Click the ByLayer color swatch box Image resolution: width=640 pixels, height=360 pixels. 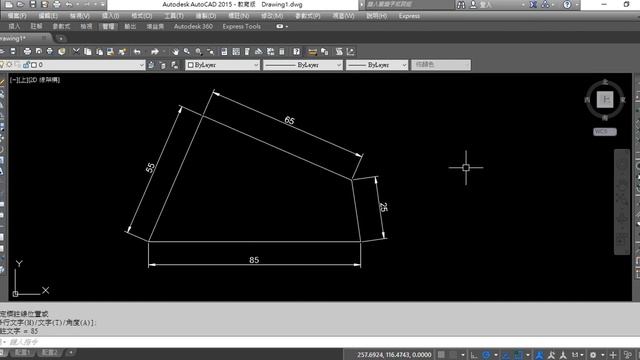tap(191, 65)
